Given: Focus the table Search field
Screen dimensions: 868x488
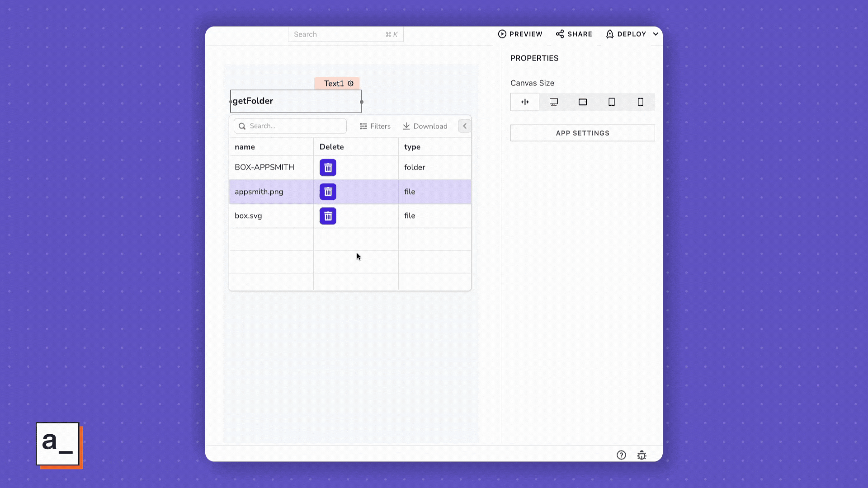Looking at the screenshot, I should coord(290,126).
